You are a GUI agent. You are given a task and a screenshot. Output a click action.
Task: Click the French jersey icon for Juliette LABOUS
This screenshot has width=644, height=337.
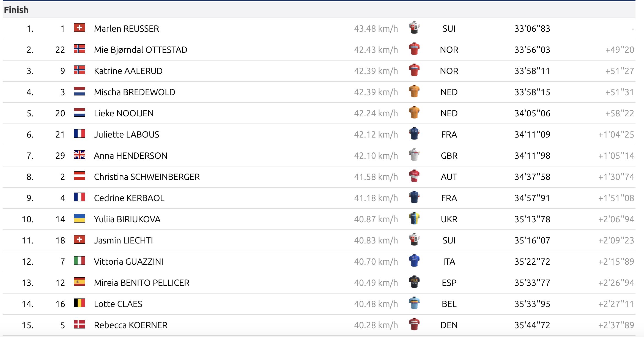414,134
